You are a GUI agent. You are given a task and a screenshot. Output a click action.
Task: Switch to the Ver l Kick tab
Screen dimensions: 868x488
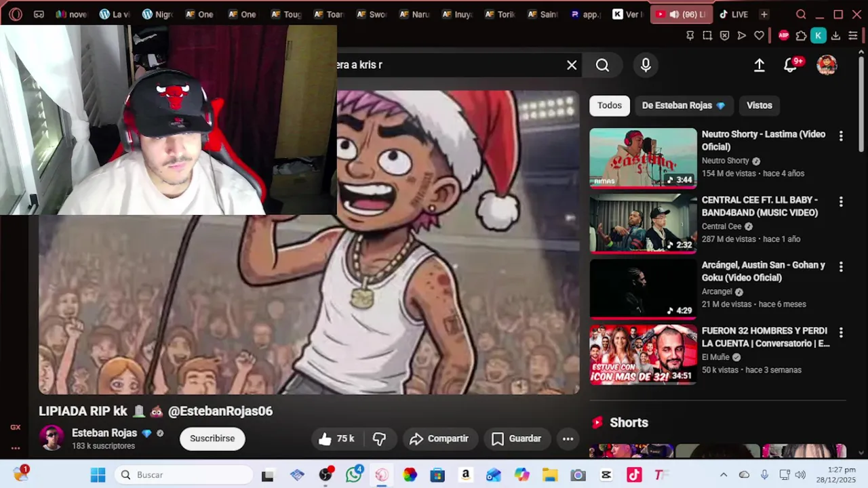click(x=628, y=14)
